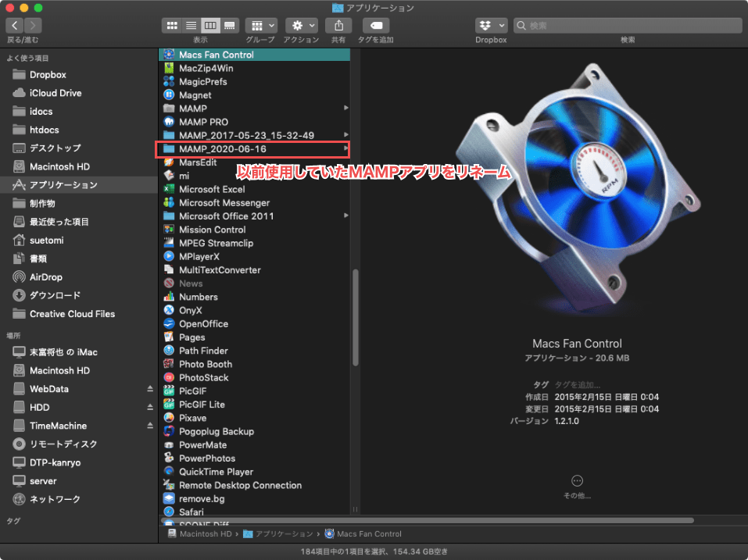Select the QuickTime Player app icon
Image resolution: width=748 pixels, height=560 pixels.
pyautogui.click(x=169, y=472)
